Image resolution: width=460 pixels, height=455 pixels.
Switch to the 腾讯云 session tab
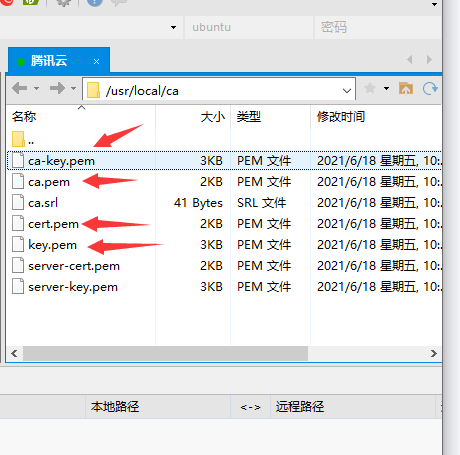[x=49, y=61]
